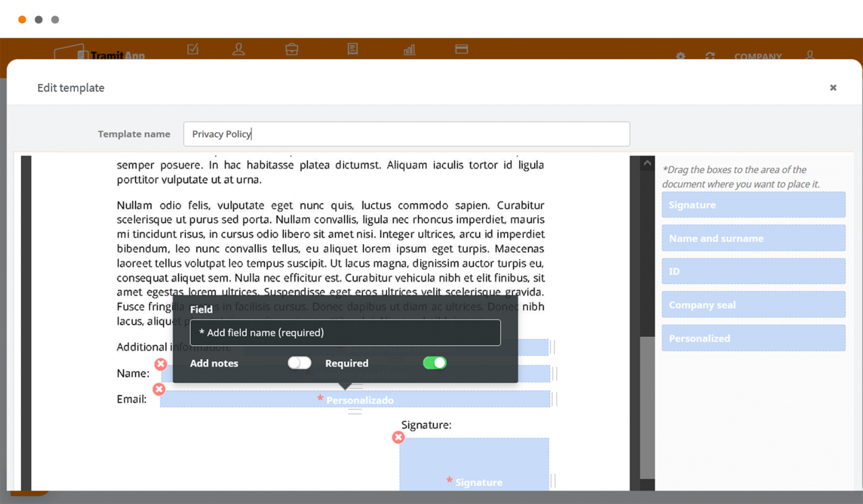863x504 pixels.
Task: Remove the Name field with red X
Action: tap(160, 365)
